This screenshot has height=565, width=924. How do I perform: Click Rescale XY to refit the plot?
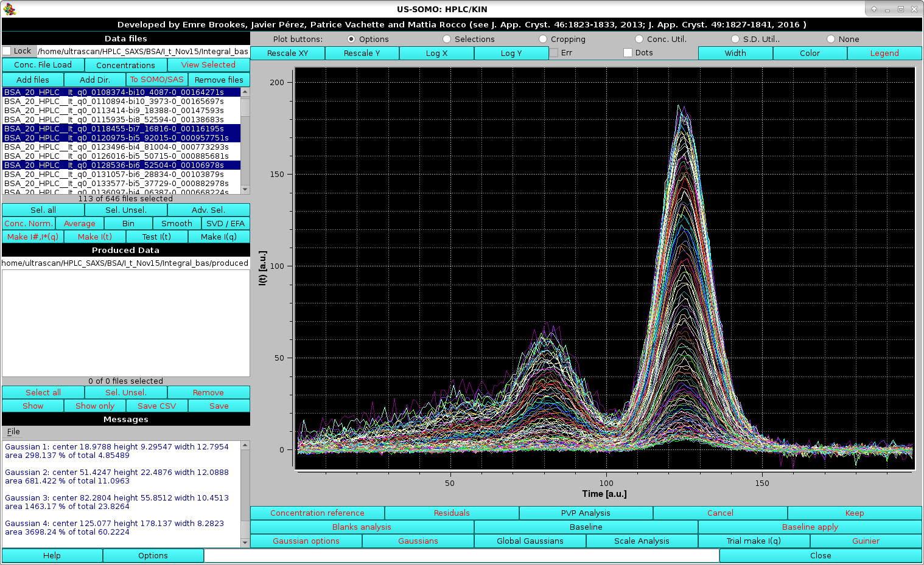(287, 53)
